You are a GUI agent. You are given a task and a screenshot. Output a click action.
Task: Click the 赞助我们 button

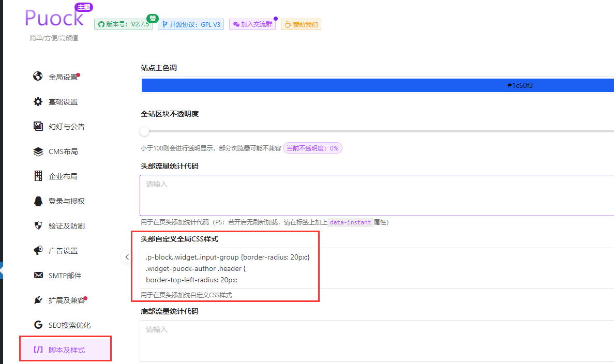tap(301, 24)
